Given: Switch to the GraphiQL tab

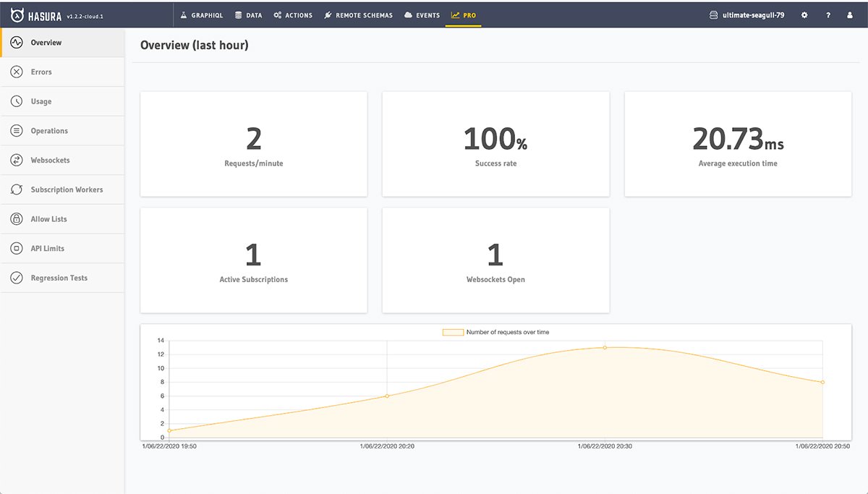Looking at the screenshot, I should 203,14.
